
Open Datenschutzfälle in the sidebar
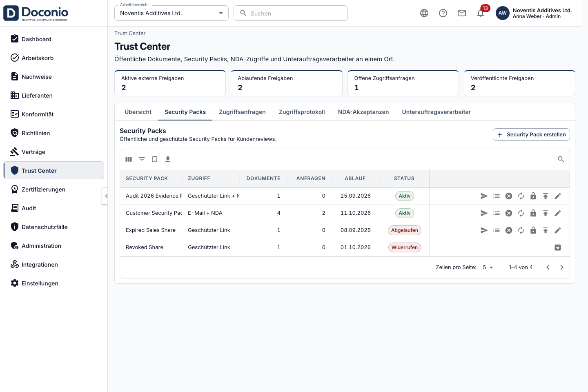[54, 227]
